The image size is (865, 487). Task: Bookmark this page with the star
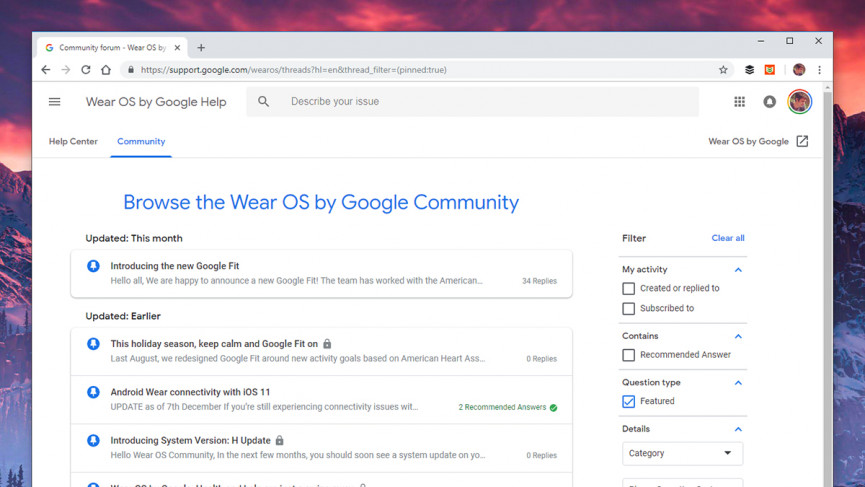(x=723, y=70)
